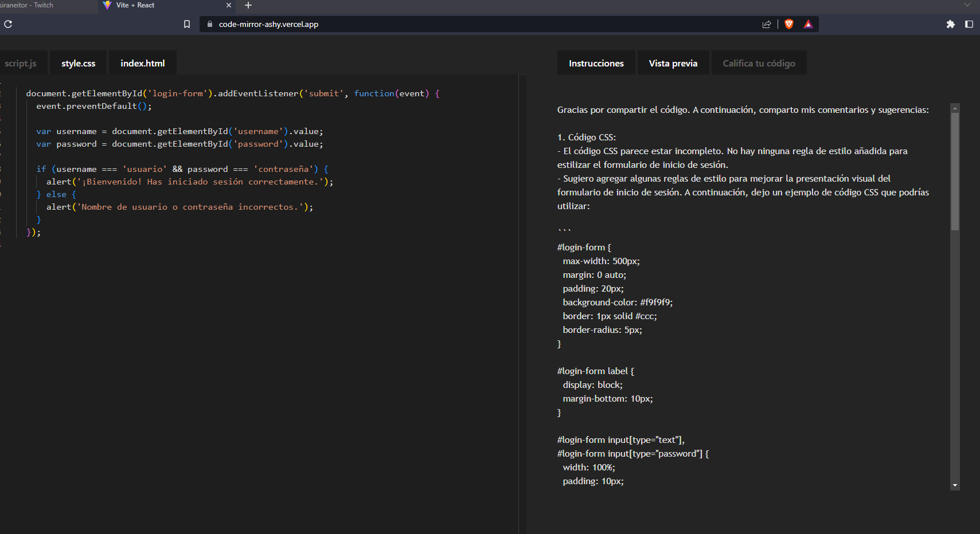The image size is (980, 534).
Task: Open the share icon in the address bar
Action: click(x=767, y=24)
